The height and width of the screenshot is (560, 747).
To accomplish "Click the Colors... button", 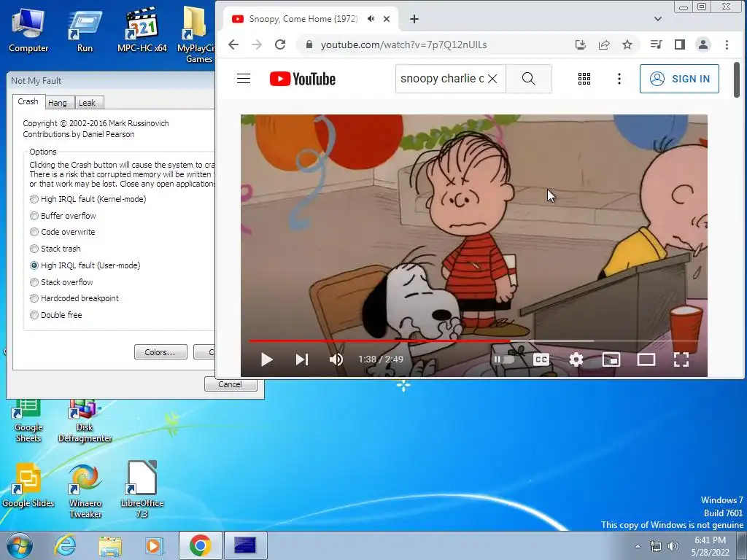I will point(160,352).
